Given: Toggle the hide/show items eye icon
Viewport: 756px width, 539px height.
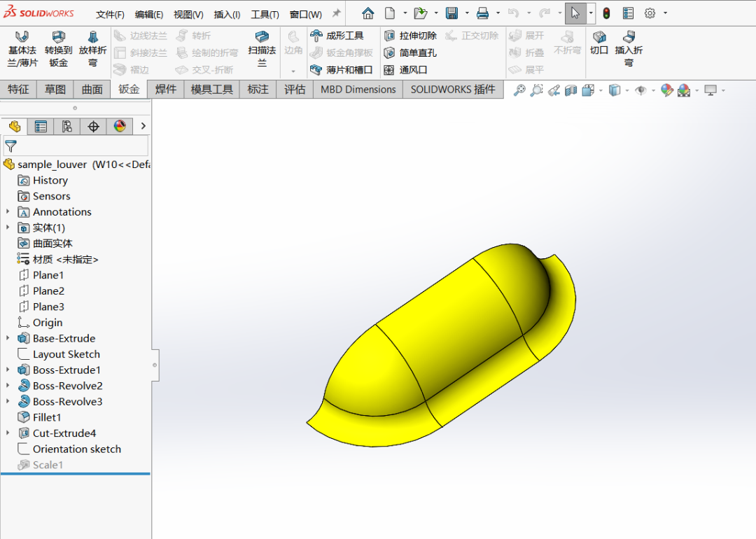Looking at the screenshot, I should tap(640, 90).
